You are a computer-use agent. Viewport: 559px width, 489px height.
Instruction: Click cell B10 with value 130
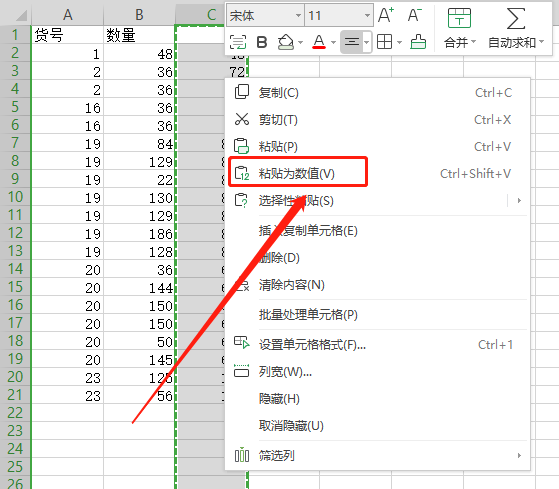139,197
